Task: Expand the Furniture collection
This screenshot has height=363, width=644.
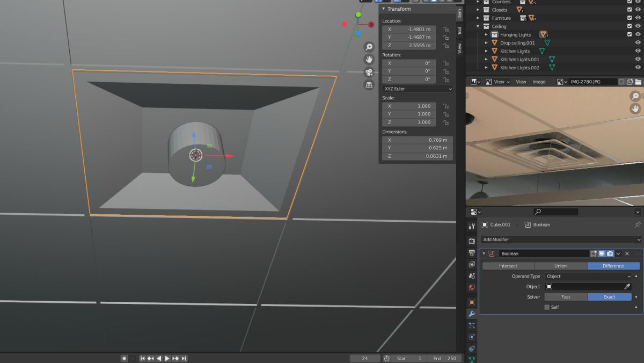Action: 478,18
